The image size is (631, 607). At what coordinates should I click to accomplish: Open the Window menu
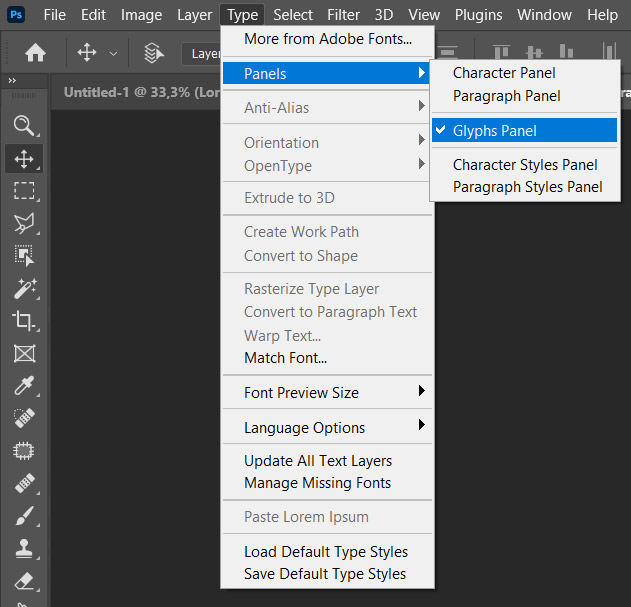pos(544,15)
